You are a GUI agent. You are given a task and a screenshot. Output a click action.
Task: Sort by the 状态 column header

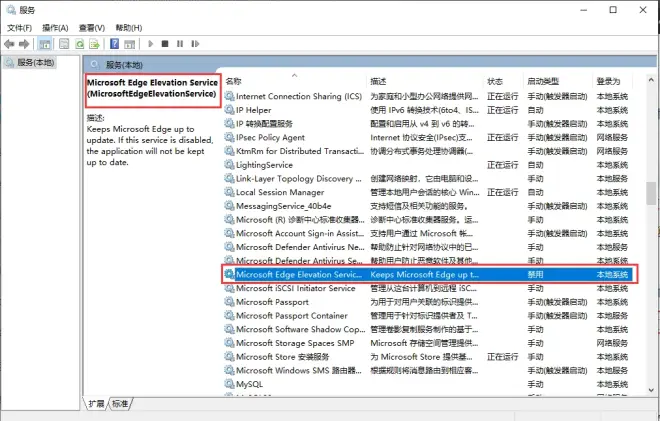coord(503,81)
